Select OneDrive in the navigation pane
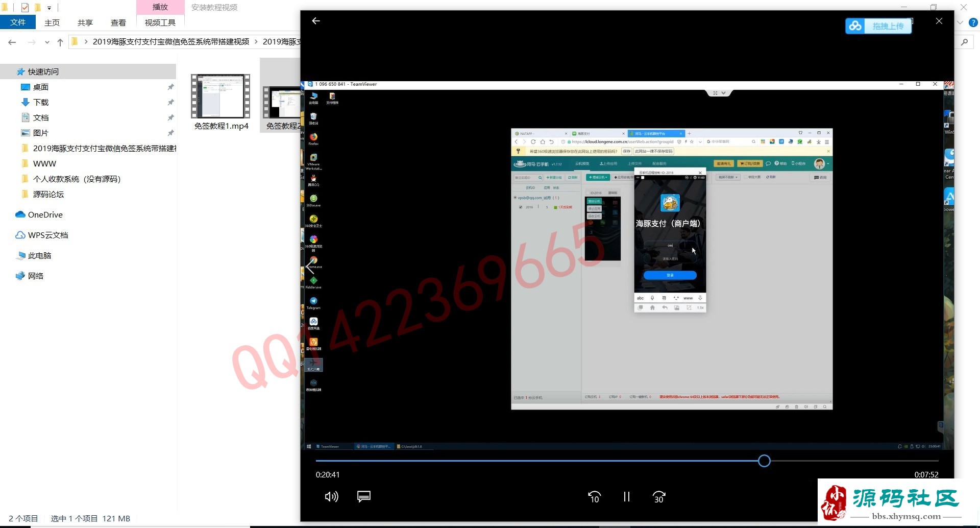 pyautogui.click(x=45, y=214)
